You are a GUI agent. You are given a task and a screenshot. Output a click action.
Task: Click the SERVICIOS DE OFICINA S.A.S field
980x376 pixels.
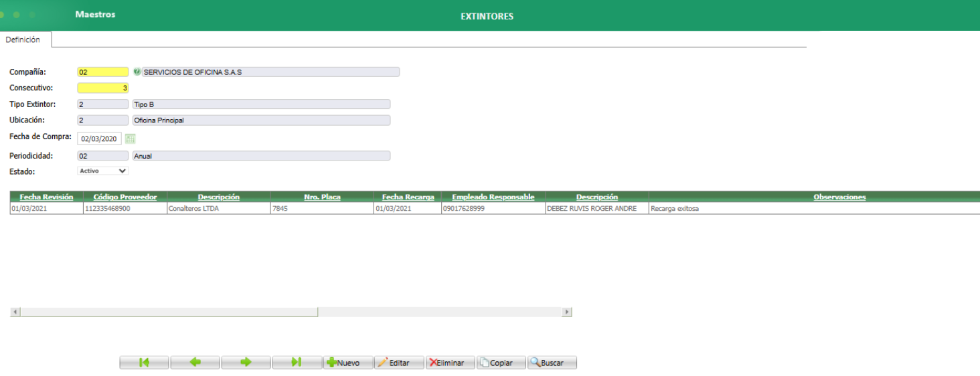(271, 72)
